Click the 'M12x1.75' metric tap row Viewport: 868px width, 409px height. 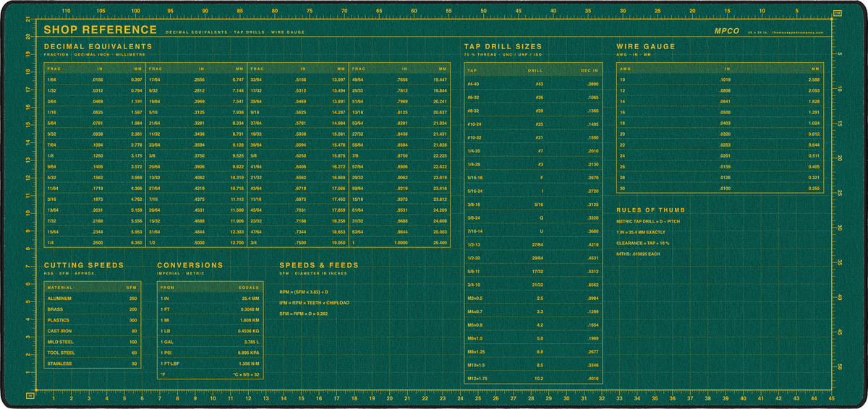point(533,379)
